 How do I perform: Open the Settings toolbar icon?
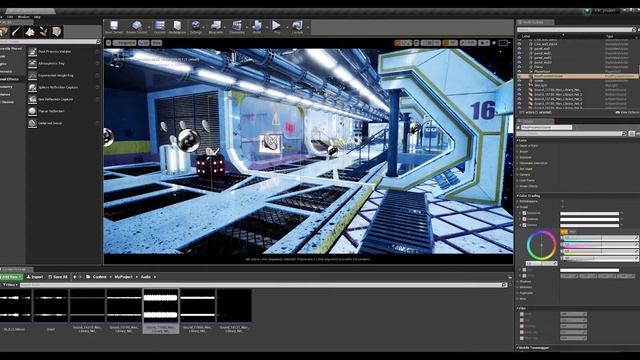click(196, 27)
